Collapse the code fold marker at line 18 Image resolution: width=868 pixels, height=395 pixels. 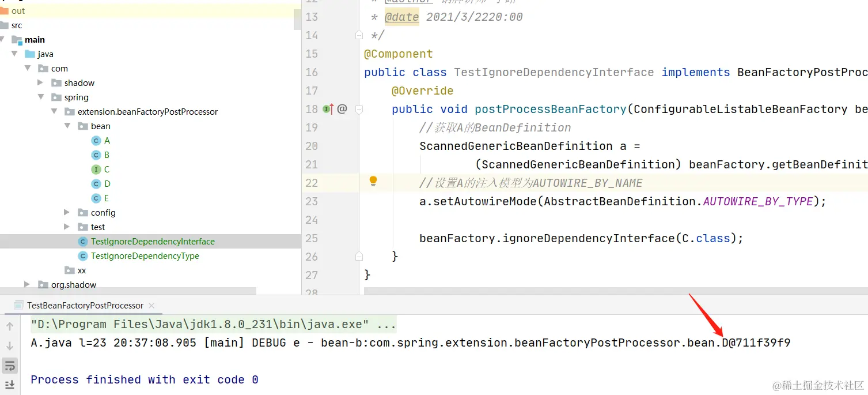point(358,108)
